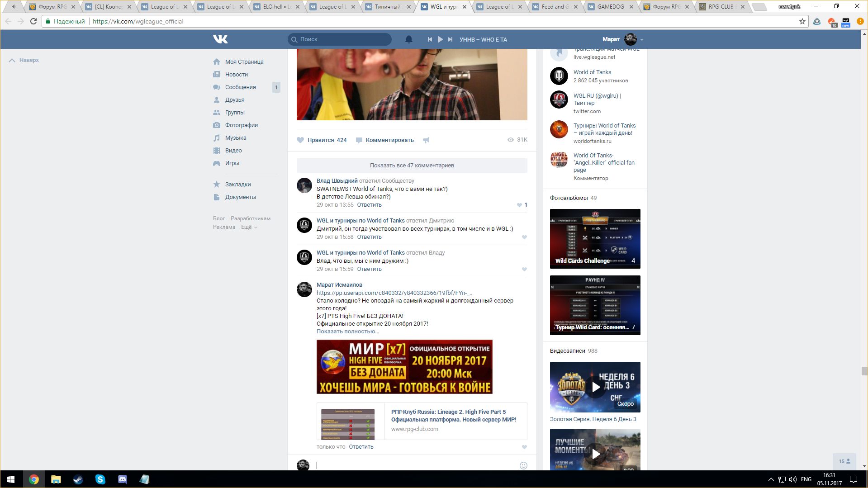This screenshot has width=868, height=488.
Task: Expand the Ещё footer menu
Action: pyautogui.click(x=249, y=227)
